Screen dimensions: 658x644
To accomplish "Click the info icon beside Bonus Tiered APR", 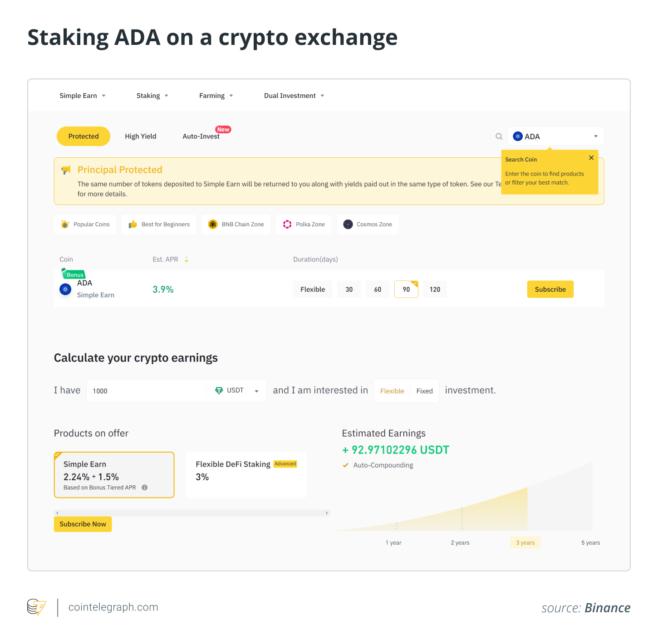I will (x=144, y=488).
